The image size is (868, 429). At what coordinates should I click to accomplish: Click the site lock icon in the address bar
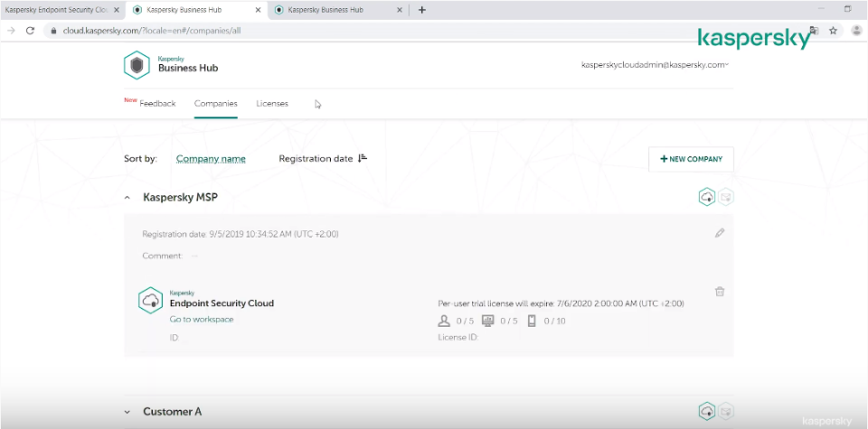[53, 31]
